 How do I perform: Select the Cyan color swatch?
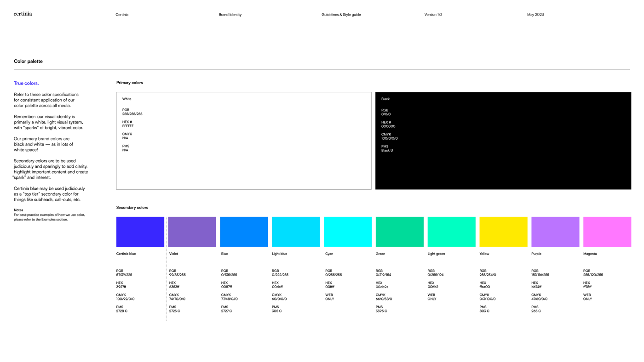(x=348, y=232)
